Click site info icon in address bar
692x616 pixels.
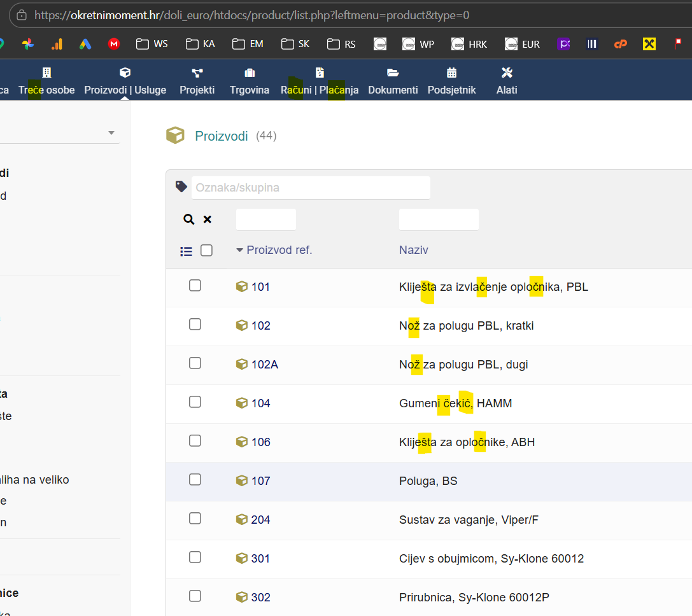pyautogui.click(x=21, y=15)
